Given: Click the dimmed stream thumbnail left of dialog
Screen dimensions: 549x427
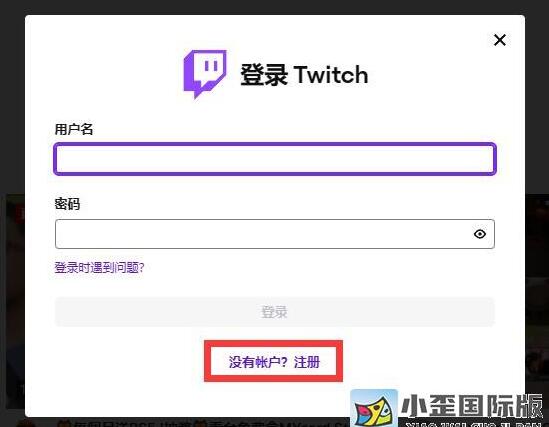Looking at the screenshot, I should [x=15, y=301].
